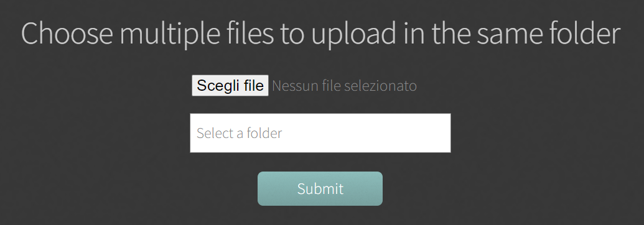Submit the upload form
644x225 pixels.
320,188
